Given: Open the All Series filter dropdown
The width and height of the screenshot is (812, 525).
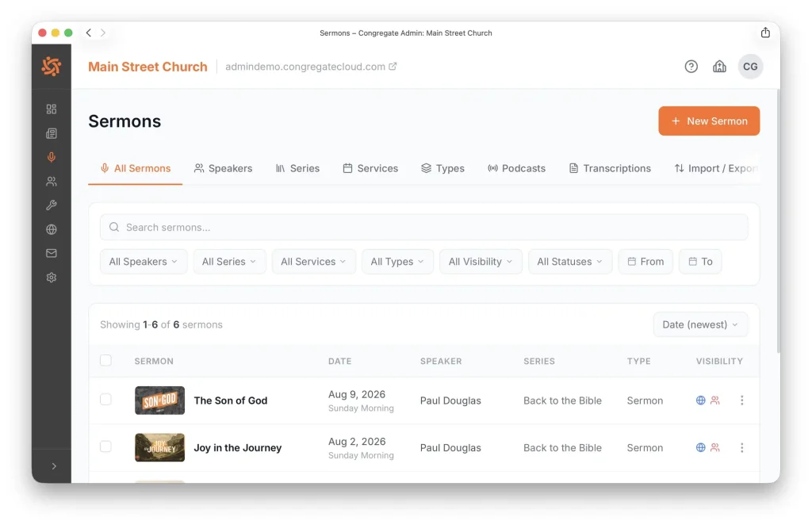Looking at the screenshot, I should [229, 262].
